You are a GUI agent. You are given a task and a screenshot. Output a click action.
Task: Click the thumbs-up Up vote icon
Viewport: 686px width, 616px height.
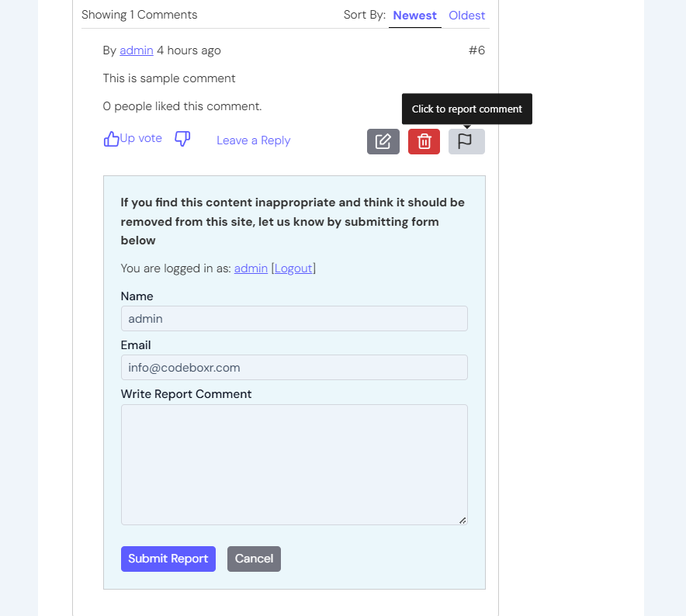pyautogui.click(x=112, y=139)
